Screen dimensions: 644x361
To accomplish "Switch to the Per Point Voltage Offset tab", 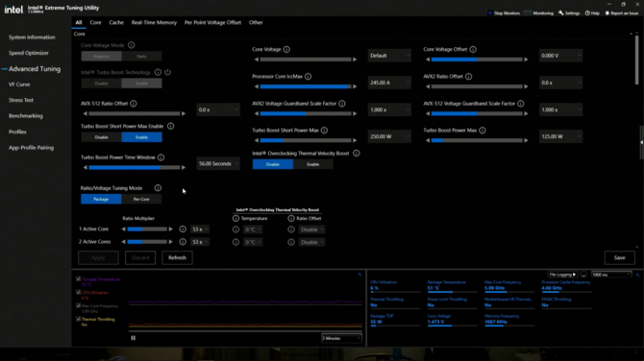I will coord(212,23).
